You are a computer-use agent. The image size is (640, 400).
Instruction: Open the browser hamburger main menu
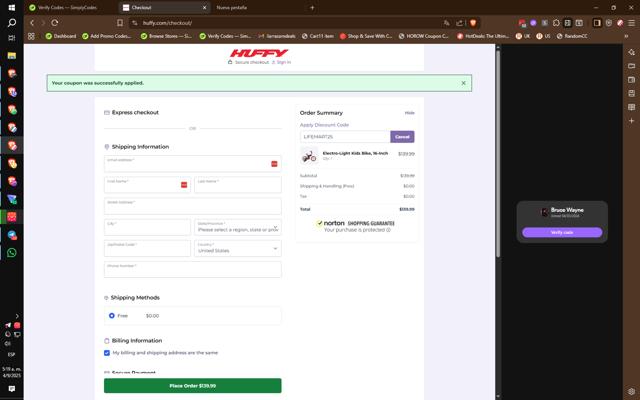click(x=631, y=23)
